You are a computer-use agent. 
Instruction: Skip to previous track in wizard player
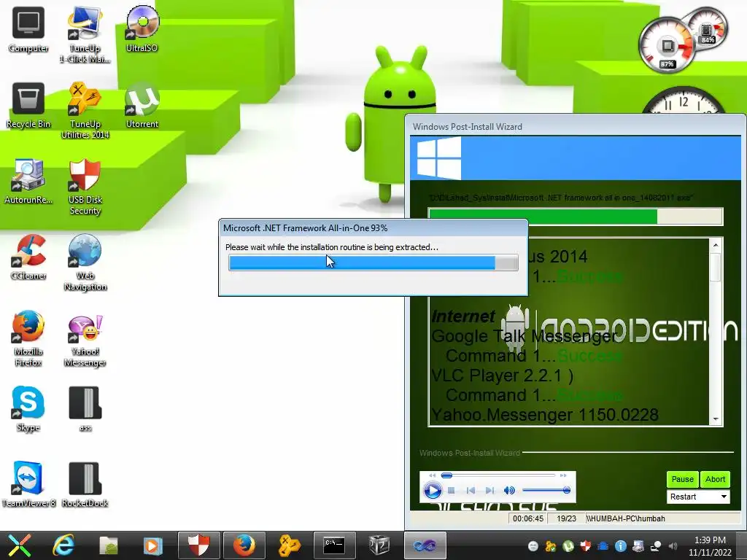(471, 491)
